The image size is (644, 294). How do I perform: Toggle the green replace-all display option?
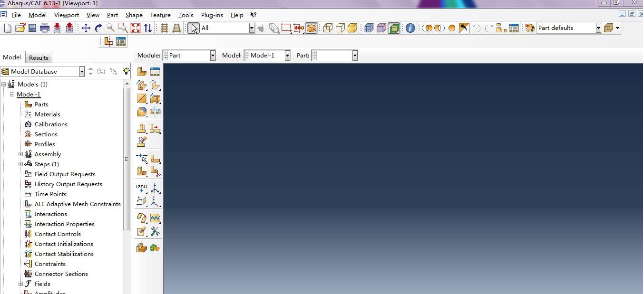(394, 28)
